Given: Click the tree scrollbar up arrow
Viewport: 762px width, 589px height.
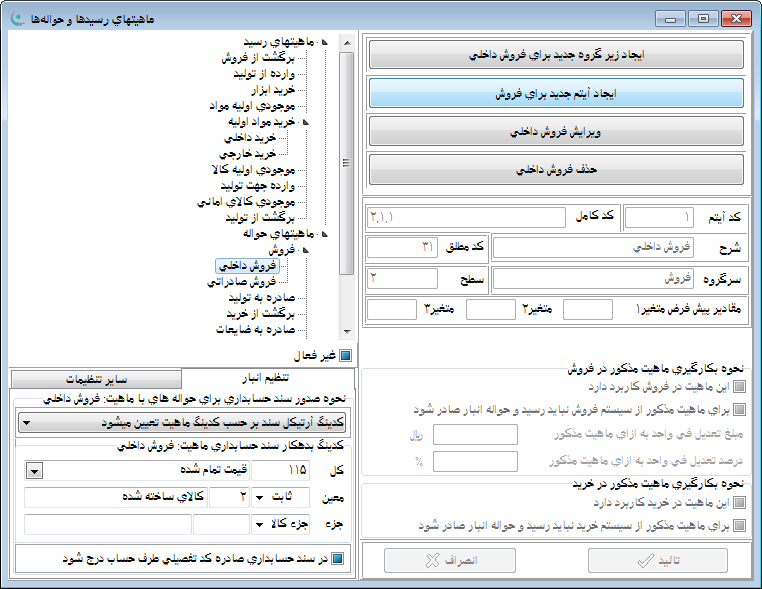Looking at the screenshot, I should [x=347, y=43].
